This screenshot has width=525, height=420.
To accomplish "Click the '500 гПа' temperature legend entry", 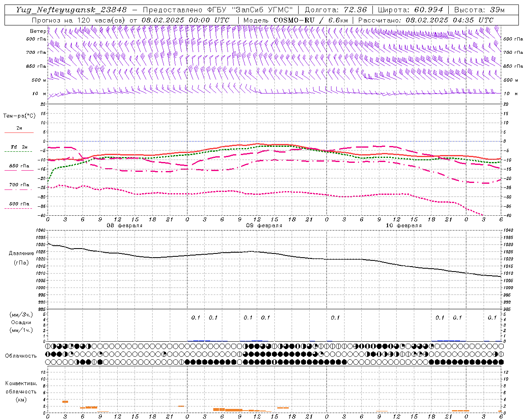I will [x=19, y=204].
